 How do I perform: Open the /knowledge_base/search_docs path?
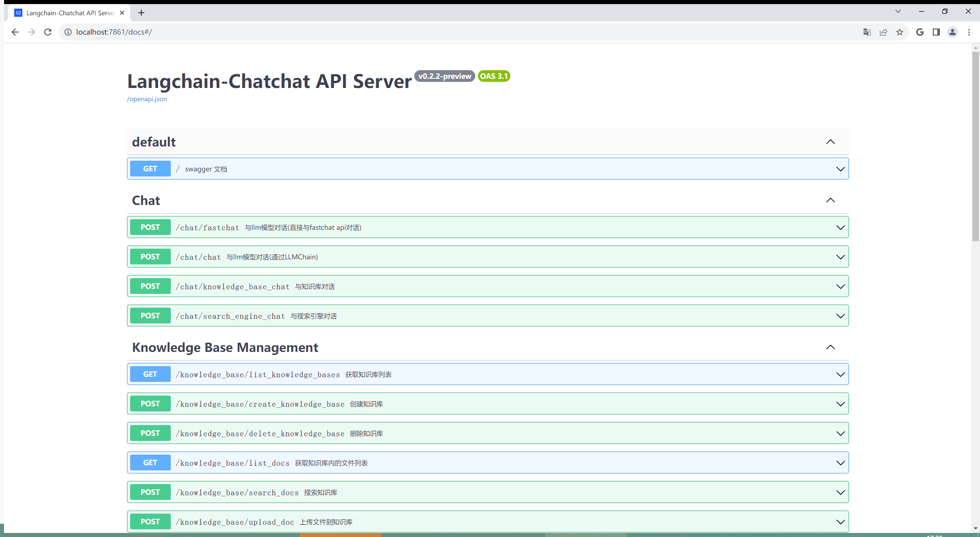[x=237, y=493]
